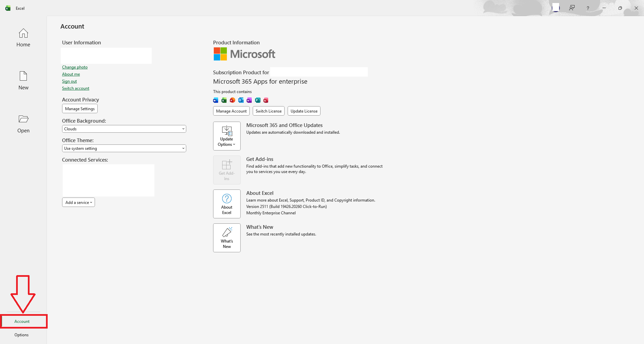Expand the Office Background dropdown

coord(124,129)
